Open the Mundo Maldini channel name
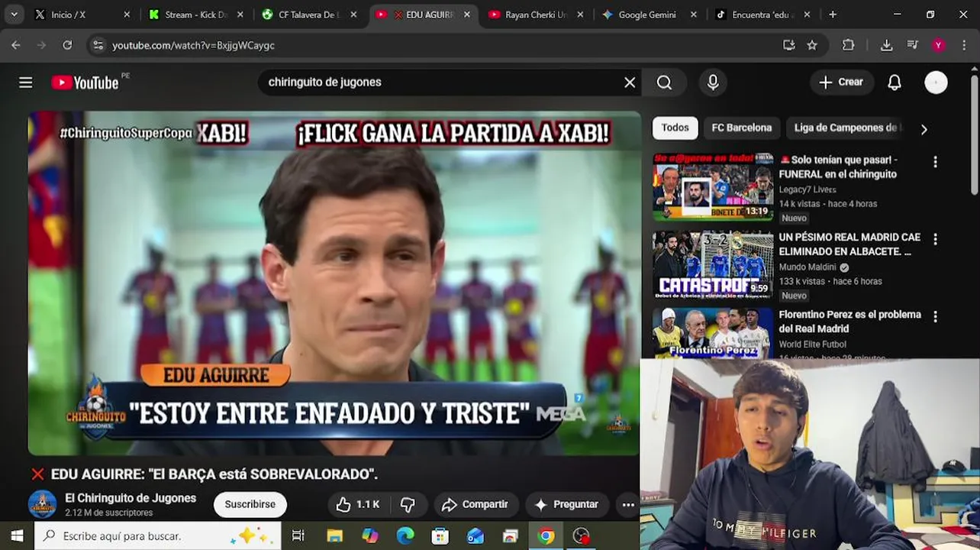This screenshot has height=550, width=980. click(x=808, y=267)
